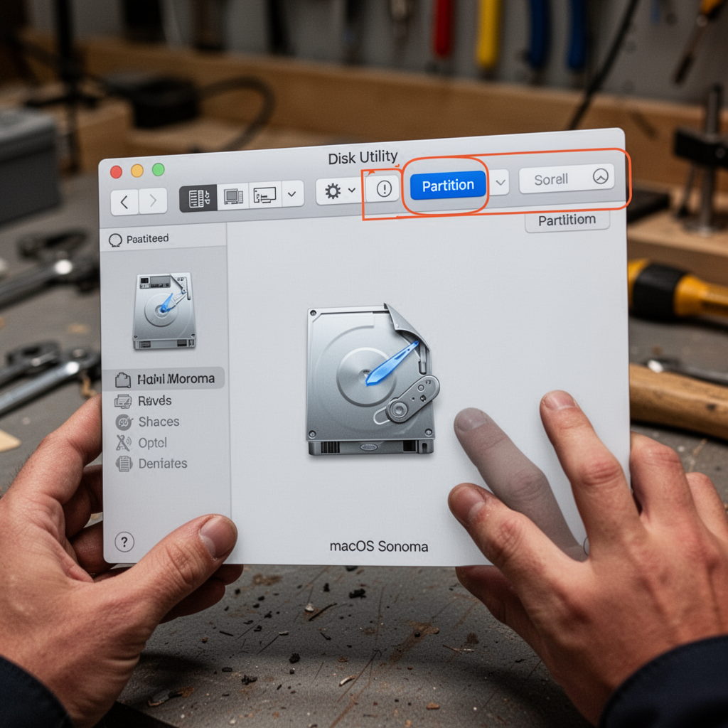
Task: Select the dark list view icon
Action: [198, 198]
